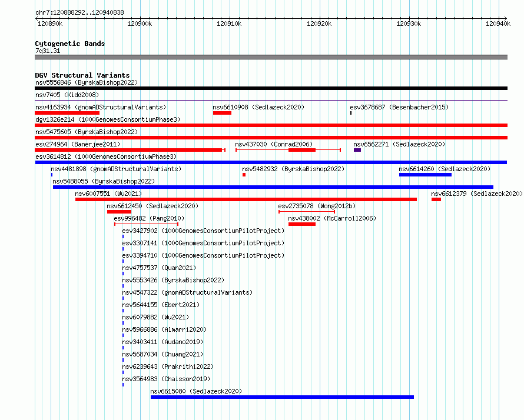Open the esv996482 (Pang2010) label
This screenshot has width=524, height=420.
pos(149,218)
